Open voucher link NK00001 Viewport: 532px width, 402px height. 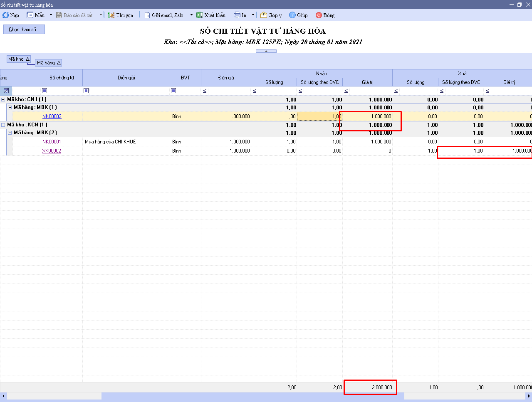coord(52,142)
